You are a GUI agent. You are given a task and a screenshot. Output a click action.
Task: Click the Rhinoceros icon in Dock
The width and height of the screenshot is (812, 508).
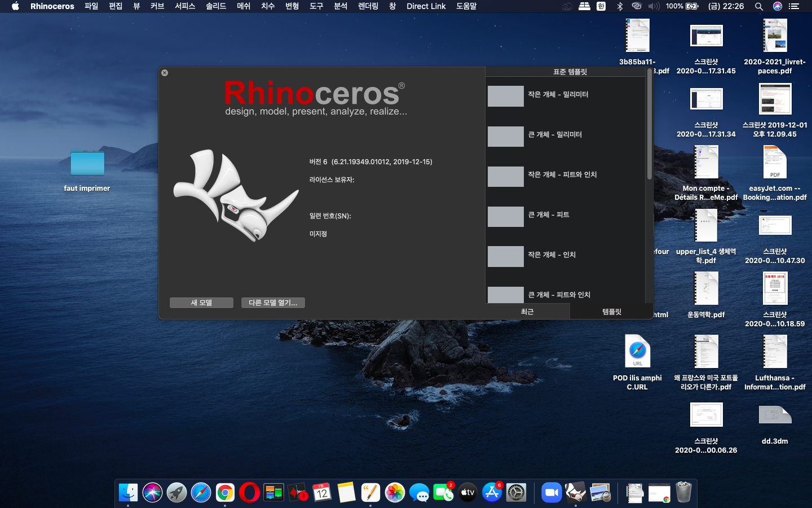point(576,493)
